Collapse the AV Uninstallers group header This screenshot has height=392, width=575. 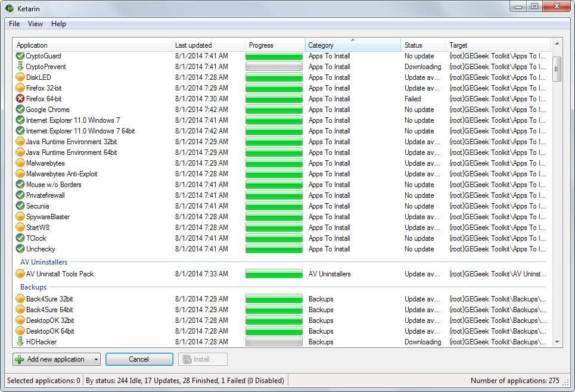coord(43,262)
